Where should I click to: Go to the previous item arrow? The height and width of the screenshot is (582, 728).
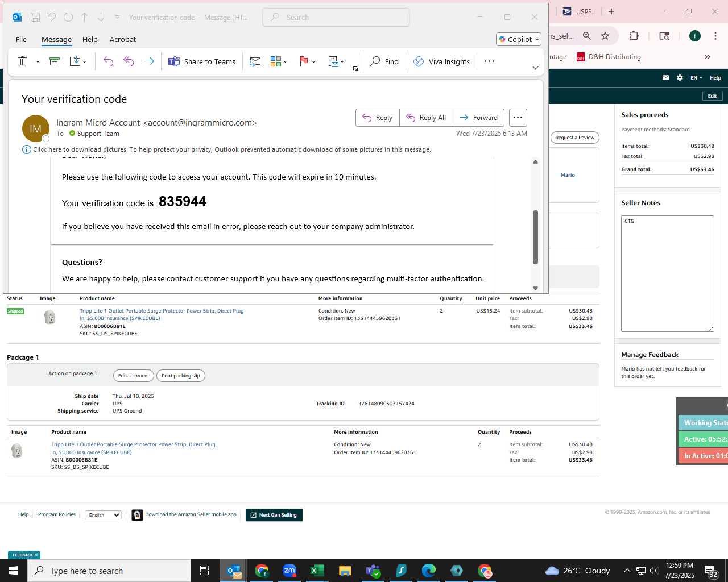click(x=84, y=17)
